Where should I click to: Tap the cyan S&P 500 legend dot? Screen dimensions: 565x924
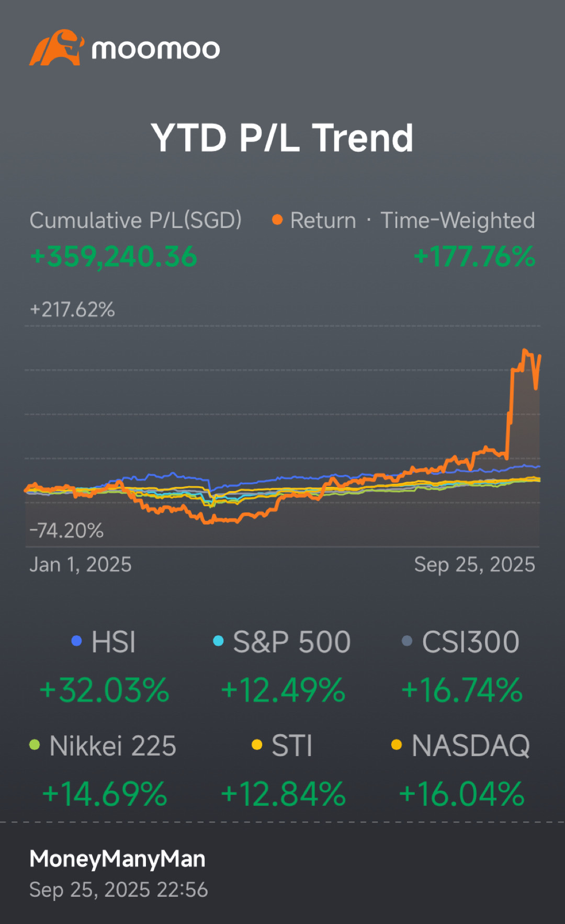click(218, 641)
